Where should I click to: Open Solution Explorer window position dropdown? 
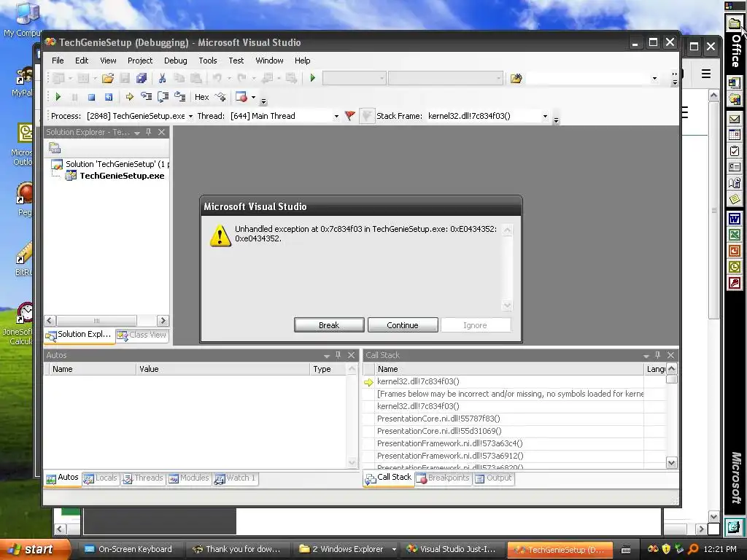tap(136, 133)
